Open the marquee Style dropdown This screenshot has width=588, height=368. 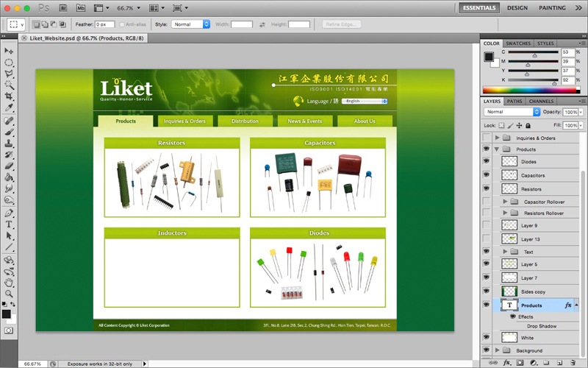(191, 24)
